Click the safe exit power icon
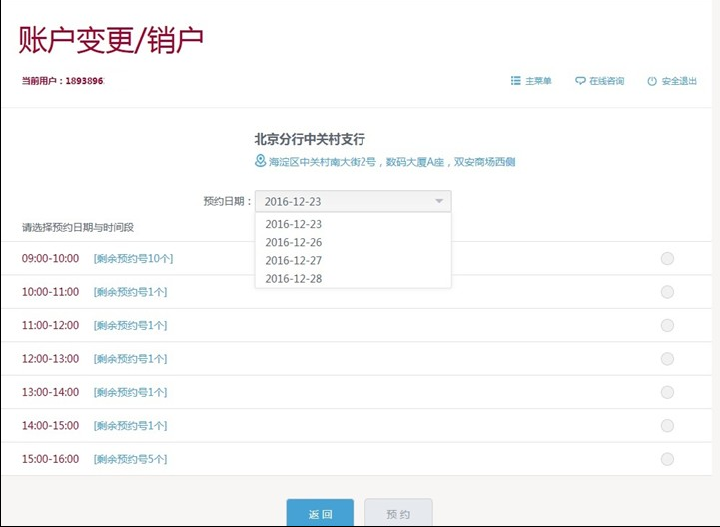Image resolution: width=720 pixels, height=527 pixels. tap(652, 81)
